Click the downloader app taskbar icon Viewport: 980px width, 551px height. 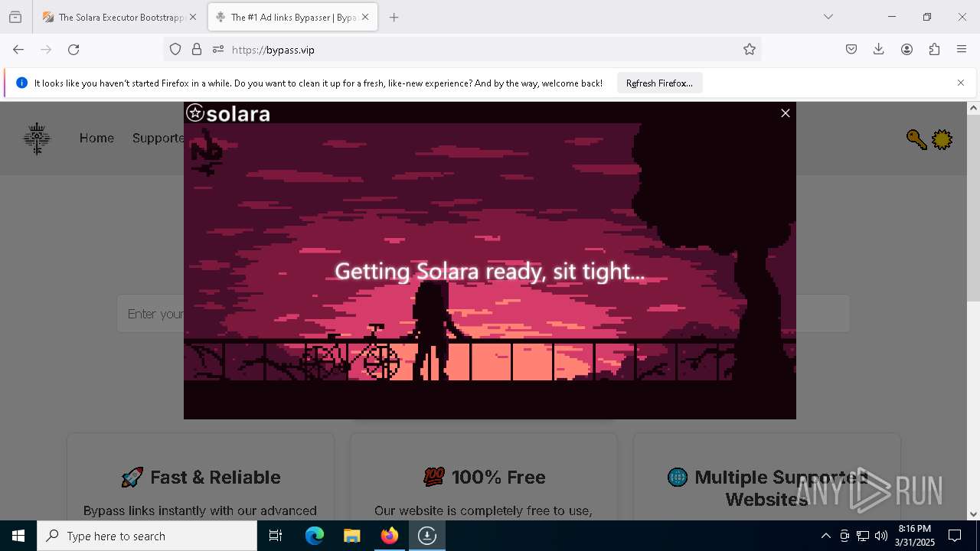point(427,536)
